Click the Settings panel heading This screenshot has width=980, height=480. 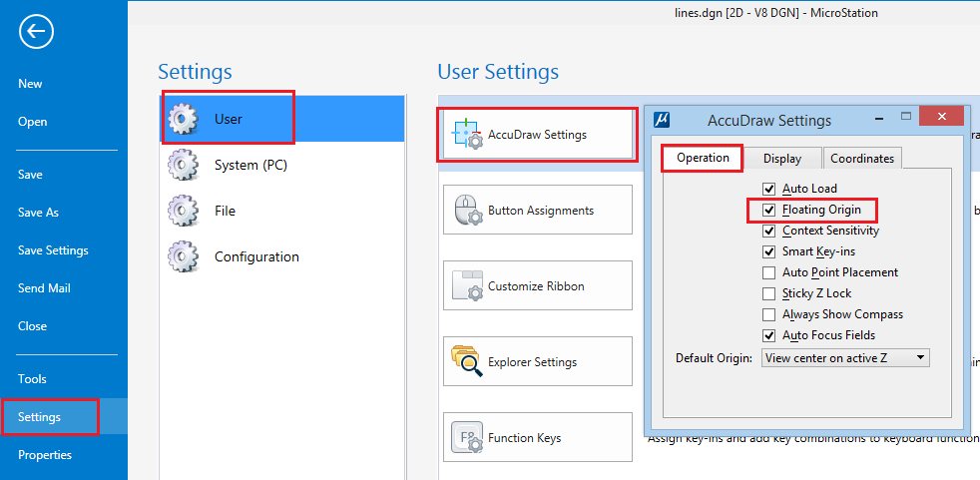point(195,72)
